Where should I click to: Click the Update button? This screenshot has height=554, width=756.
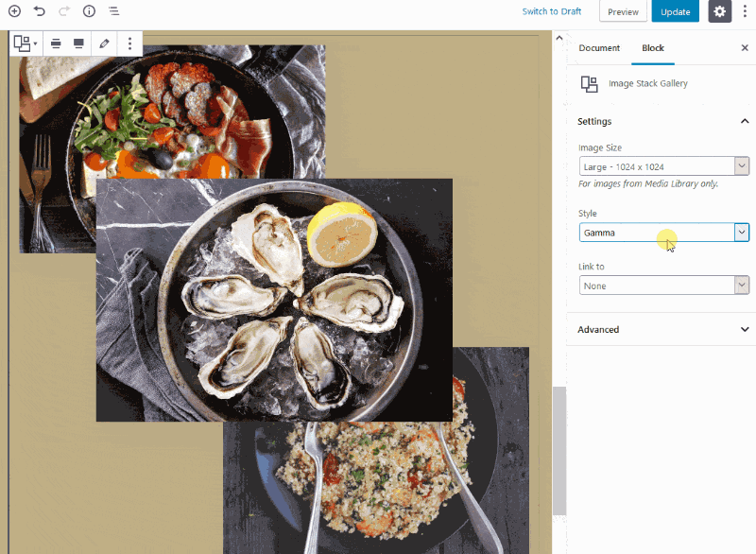675,11
